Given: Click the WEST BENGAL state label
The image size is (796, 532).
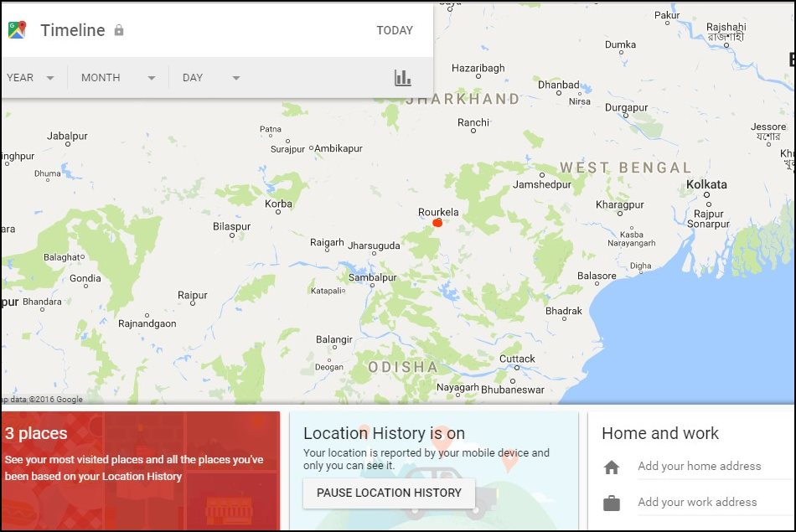Looking at the screenshot, I should pos(625,168).
